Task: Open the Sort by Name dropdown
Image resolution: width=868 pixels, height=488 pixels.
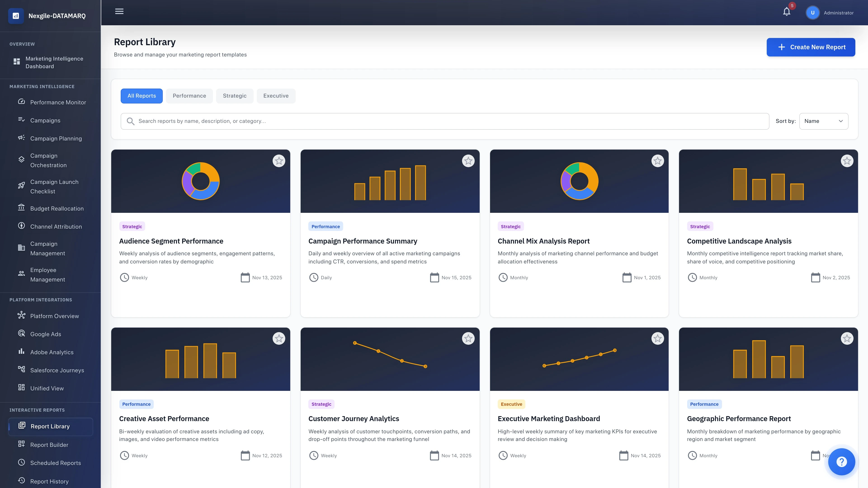Action: point(823,121)
